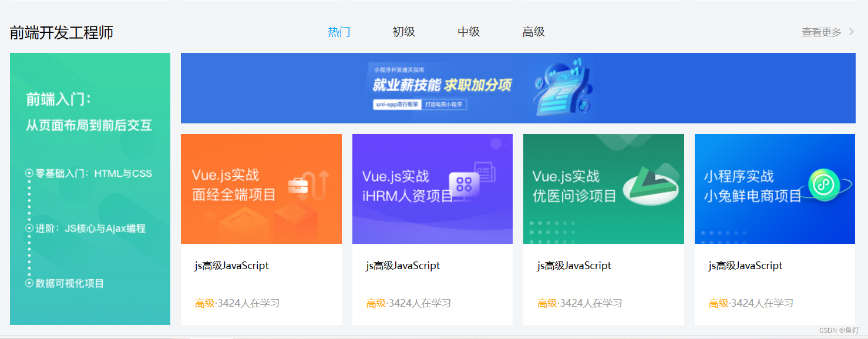The width and height of the screenshot is (868, 339).
Task: Click the uni-app流行框架 tag in banner
Action: click(x=397, y=105)
